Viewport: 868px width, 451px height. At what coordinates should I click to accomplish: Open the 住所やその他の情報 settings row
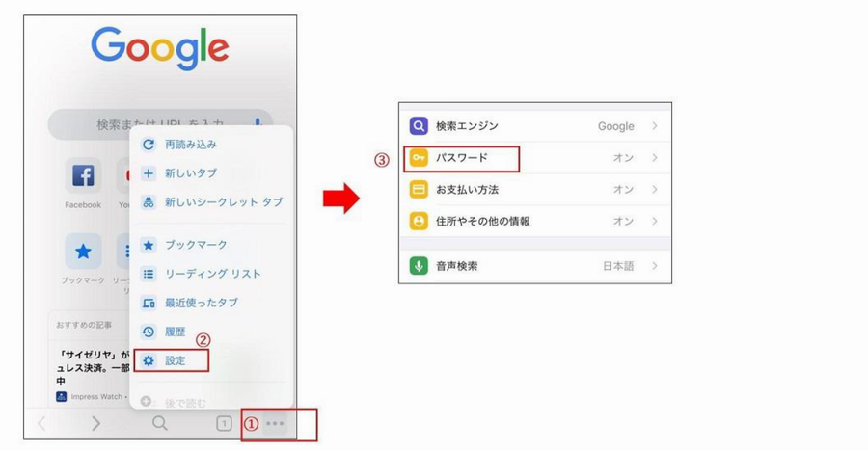pyautogui.click(x=535, y=221)
